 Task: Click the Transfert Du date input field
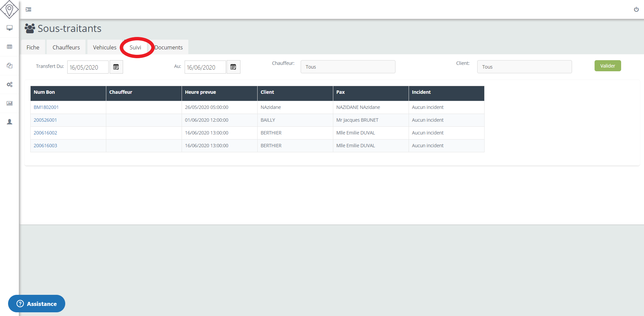click(87, 67)
